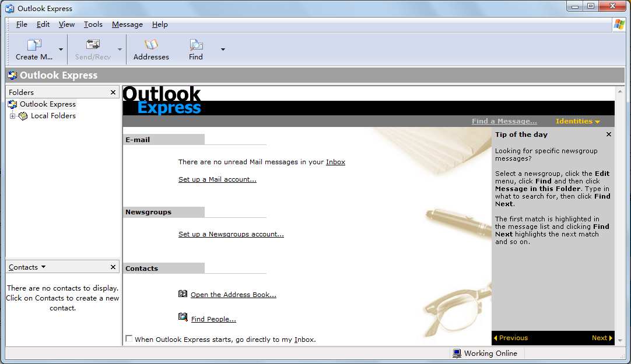Click the E-mail section heading
631x364 pixels.
pyautogui.click(x=138, y=140)
